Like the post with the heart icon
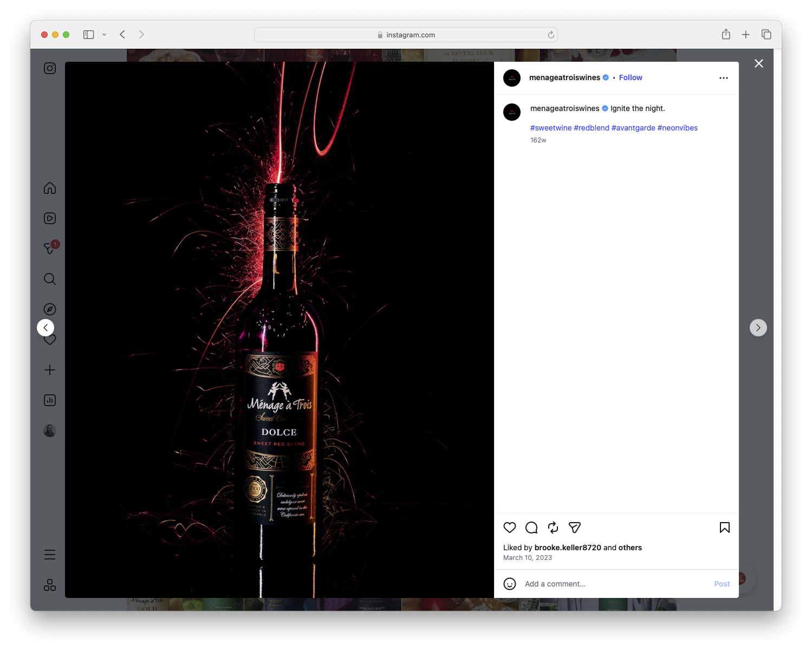This screenshot has width=812, height=651. point(509,528)
